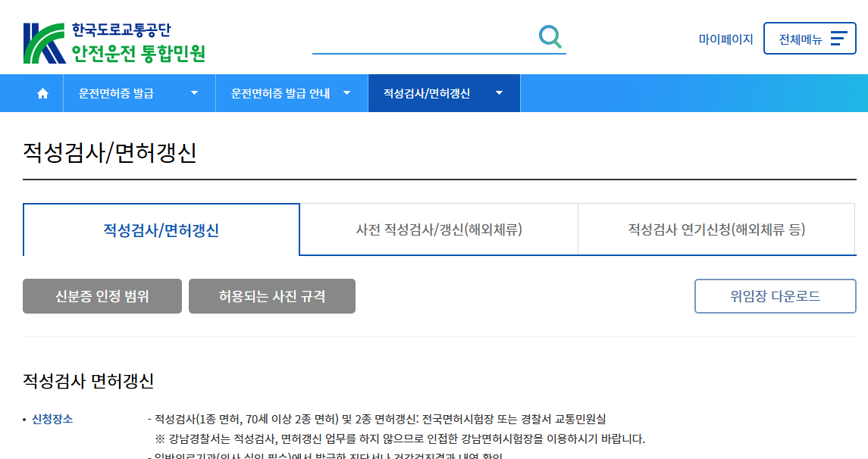Click the home icon in the navigation bar
Viewport: 868px width, 459px height.
[x=42, y=92]
